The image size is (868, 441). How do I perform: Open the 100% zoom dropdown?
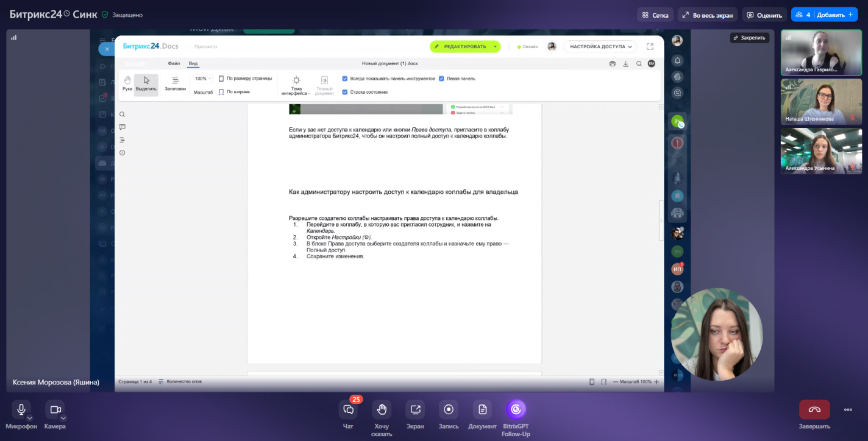click(x=203, y=79)
